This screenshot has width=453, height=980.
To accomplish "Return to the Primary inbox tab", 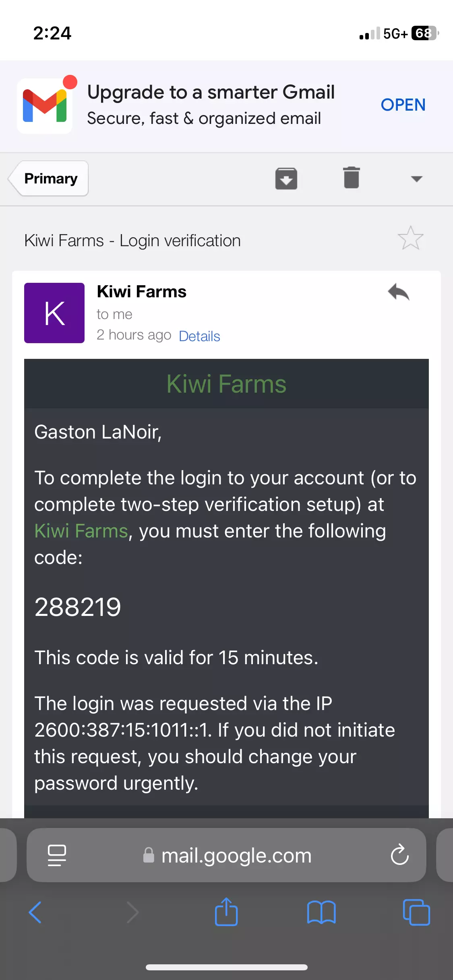I will [50, 179].
